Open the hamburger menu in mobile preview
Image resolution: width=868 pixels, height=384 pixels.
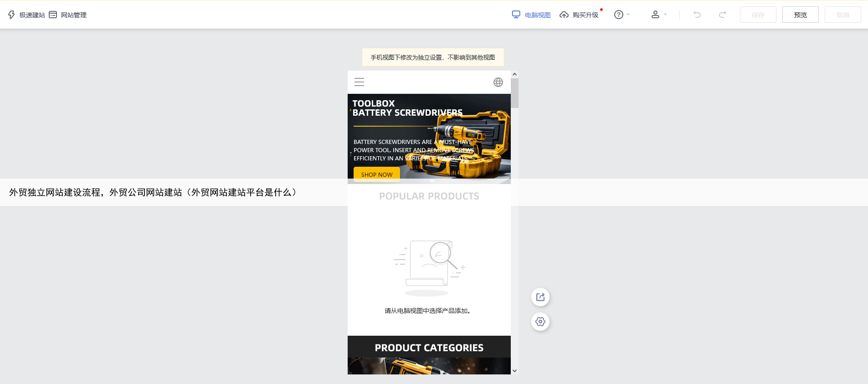pyautogui.click(x=359, y=82)
